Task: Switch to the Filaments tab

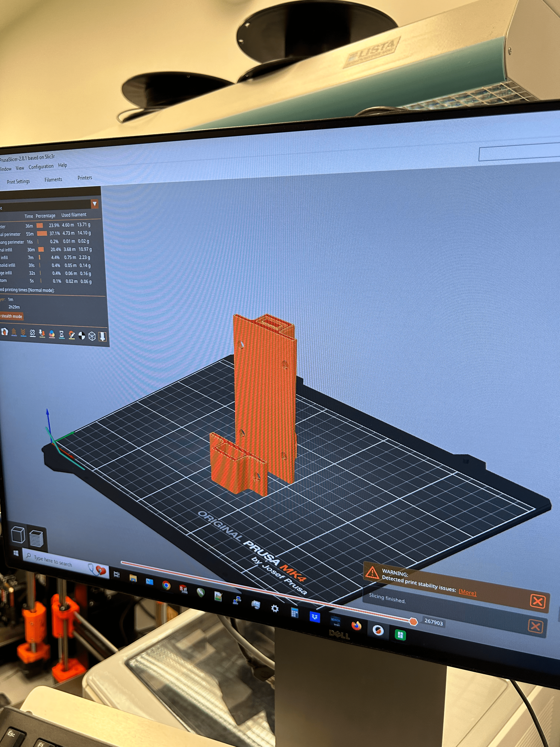Action: 53,180
